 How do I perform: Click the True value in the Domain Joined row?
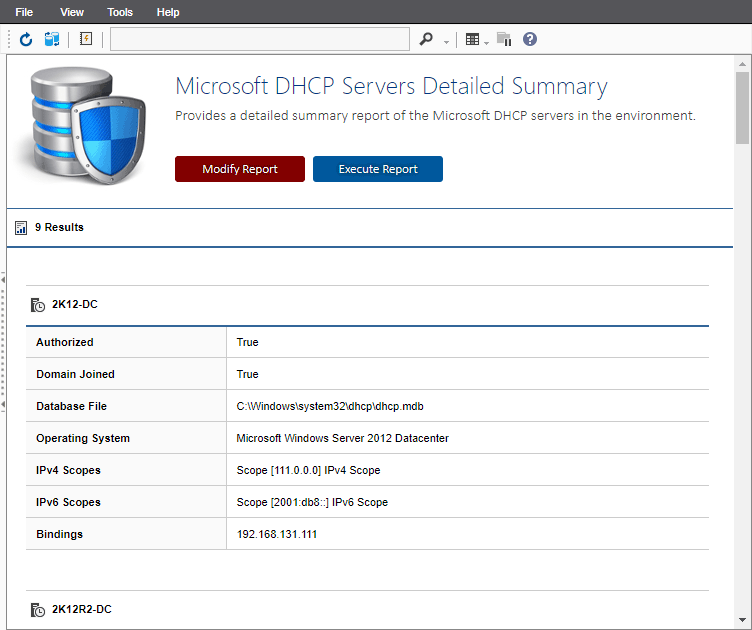pyautogui.click(x=247, y=374)
